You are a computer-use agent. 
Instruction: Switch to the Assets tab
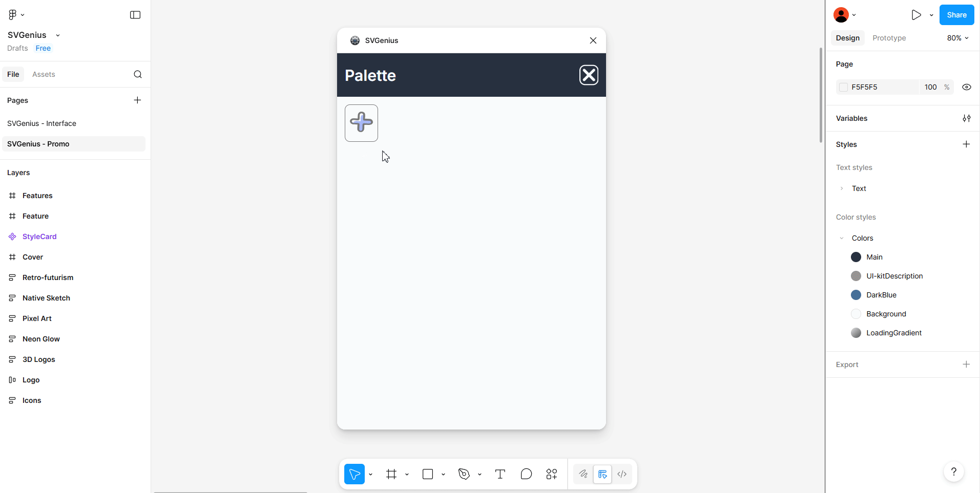coord(44,74)
